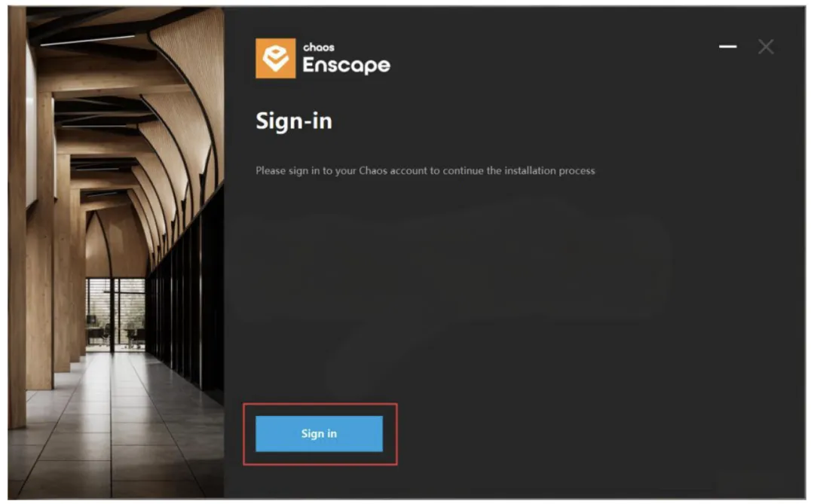Click the words 'Chaos account' in the message
Screen dimensions: 814x504
pos(393,170)
